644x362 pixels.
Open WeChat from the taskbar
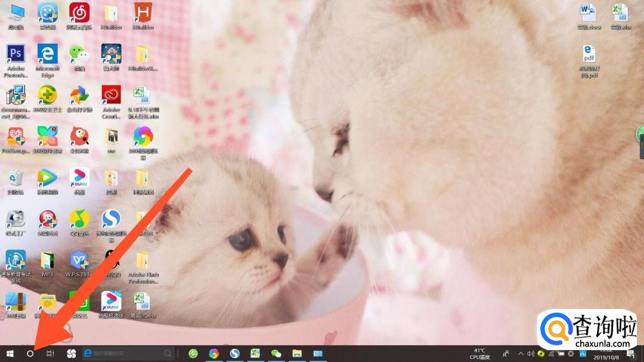click(276, 354)
